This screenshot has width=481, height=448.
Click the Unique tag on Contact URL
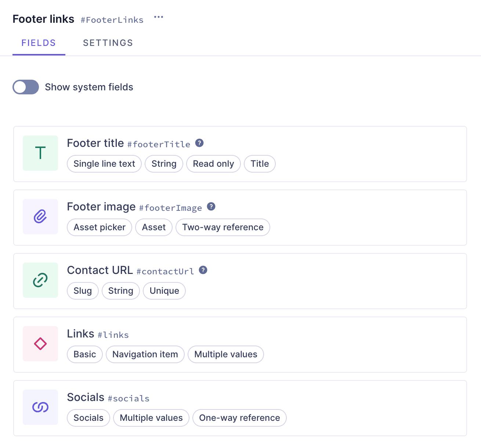[164, 291]
